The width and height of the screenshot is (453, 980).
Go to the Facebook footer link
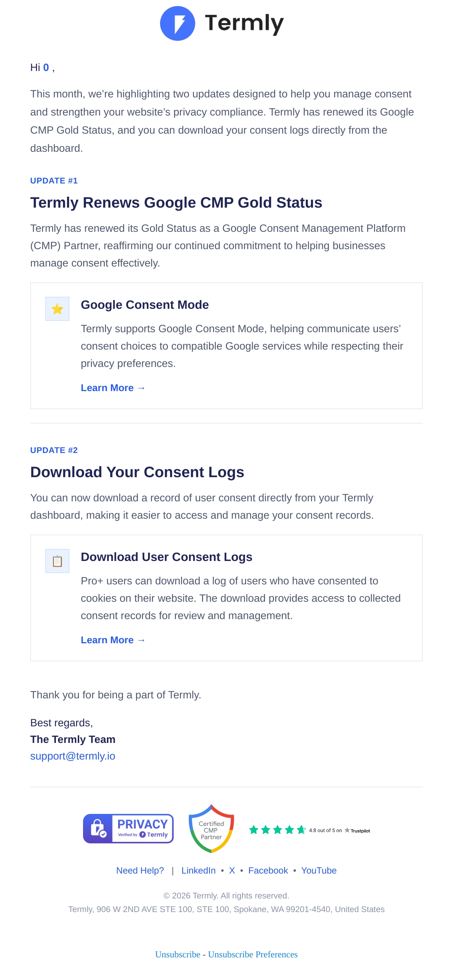click(x=268, y=871)
